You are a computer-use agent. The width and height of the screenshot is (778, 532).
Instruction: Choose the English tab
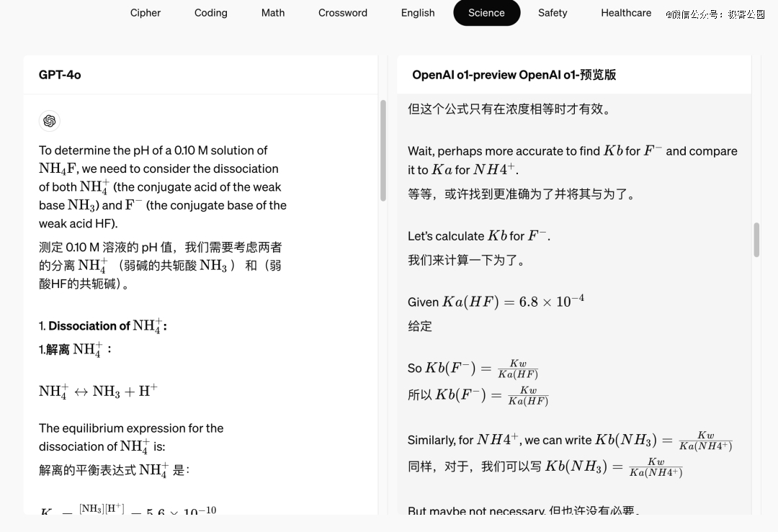[418, 13]
